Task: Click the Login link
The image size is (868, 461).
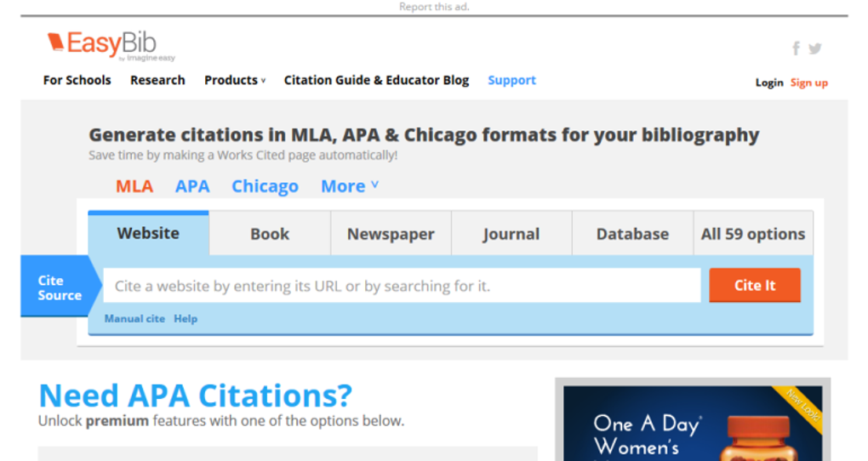Action: coord(769,83)
